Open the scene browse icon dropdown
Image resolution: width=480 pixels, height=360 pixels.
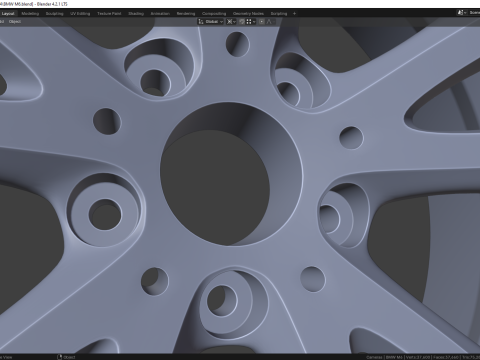point(462,13)
